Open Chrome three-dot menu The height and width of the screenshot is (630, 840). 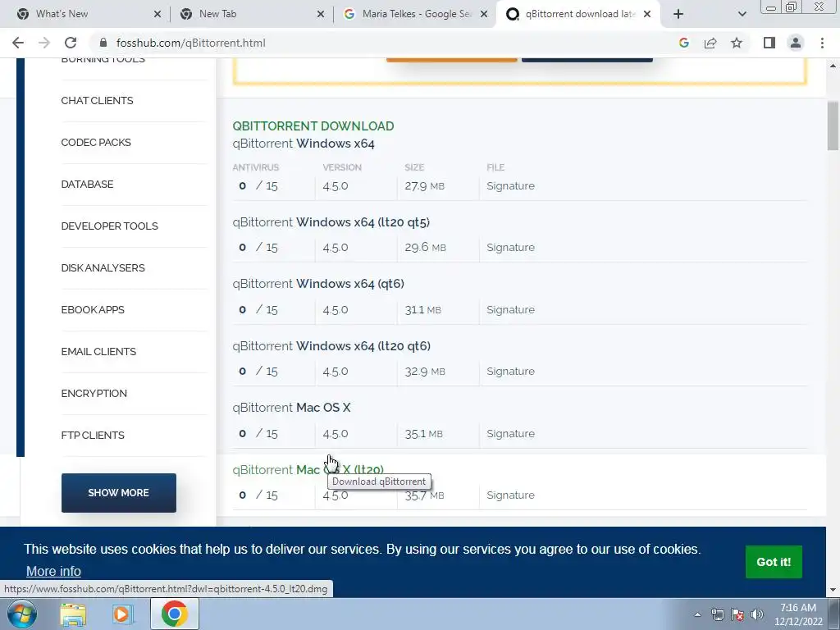click(x=822, y=43)
